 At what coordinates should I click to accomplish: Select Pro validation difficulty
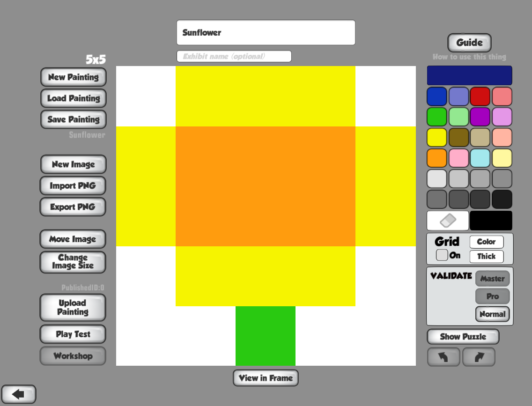pos(492,296)
